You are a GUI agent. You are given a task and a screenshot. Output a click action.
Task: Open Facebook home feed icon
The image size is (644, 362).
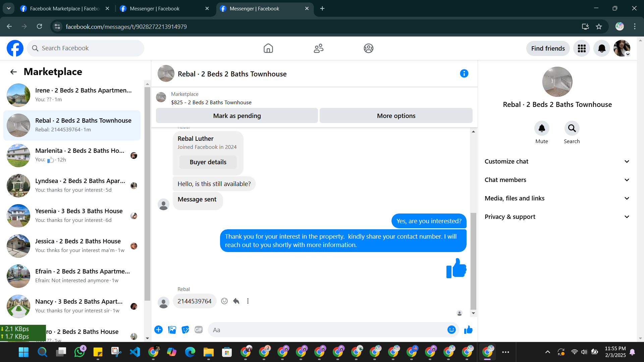[x=268, y=48]
